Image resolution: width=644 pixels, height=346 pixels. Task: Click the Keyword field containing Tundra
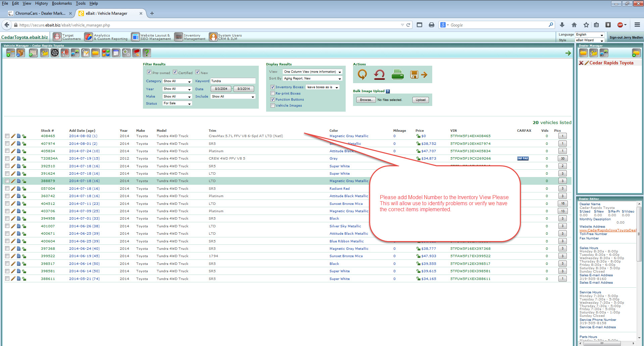pyautogui.click(x=233, y=81)
